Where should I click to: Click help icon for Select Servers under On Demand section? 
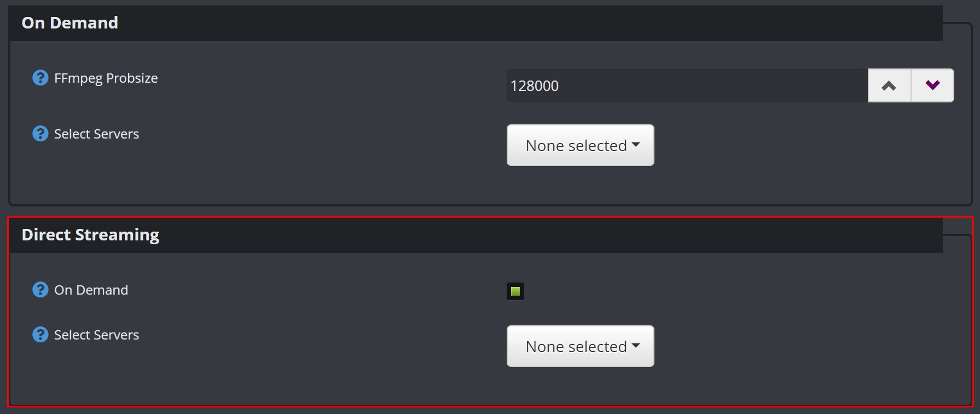pos(40,134)
